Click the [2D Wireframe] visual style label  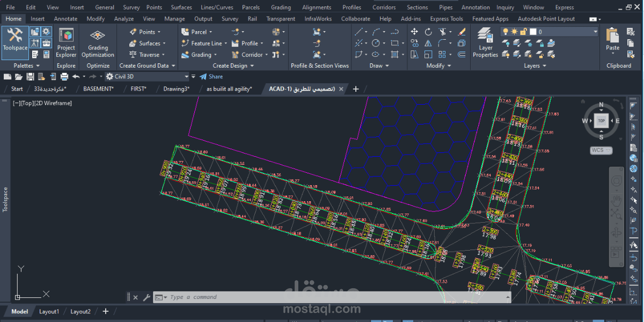coord(54,103)
